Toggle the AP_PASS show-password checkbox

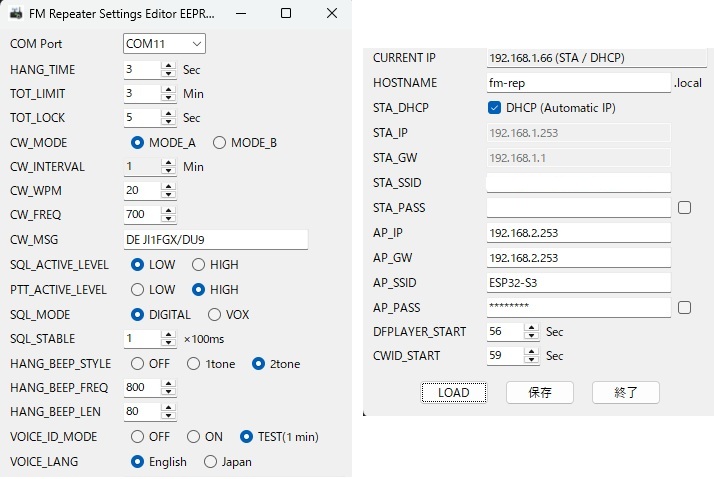(684, 308)
